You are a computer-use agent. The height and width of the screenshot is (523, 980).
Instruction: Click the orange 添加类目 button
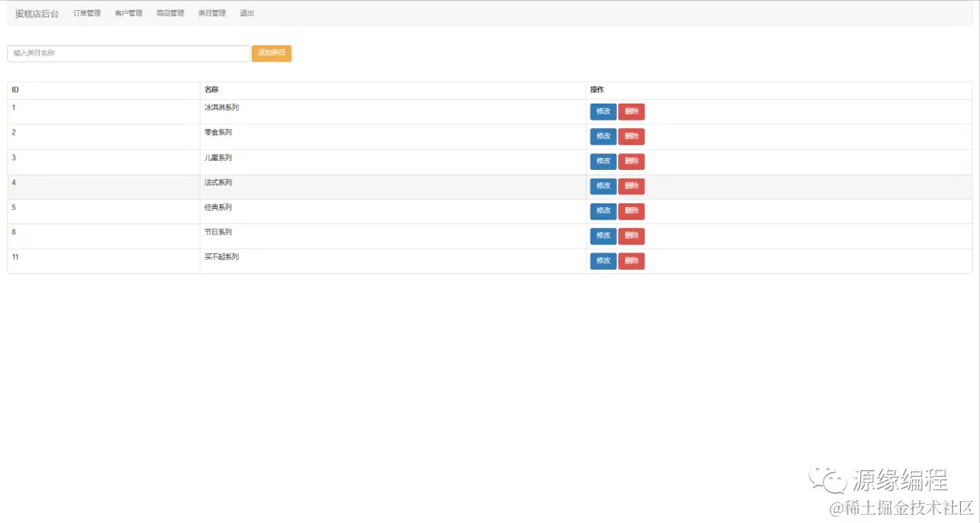(272, 54)
